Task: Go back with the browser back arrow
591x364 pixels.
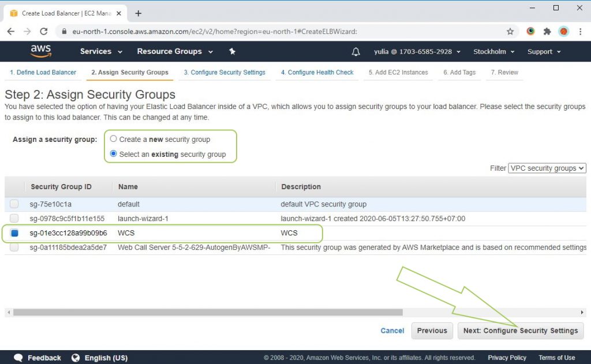Action: tap(10, 31)
